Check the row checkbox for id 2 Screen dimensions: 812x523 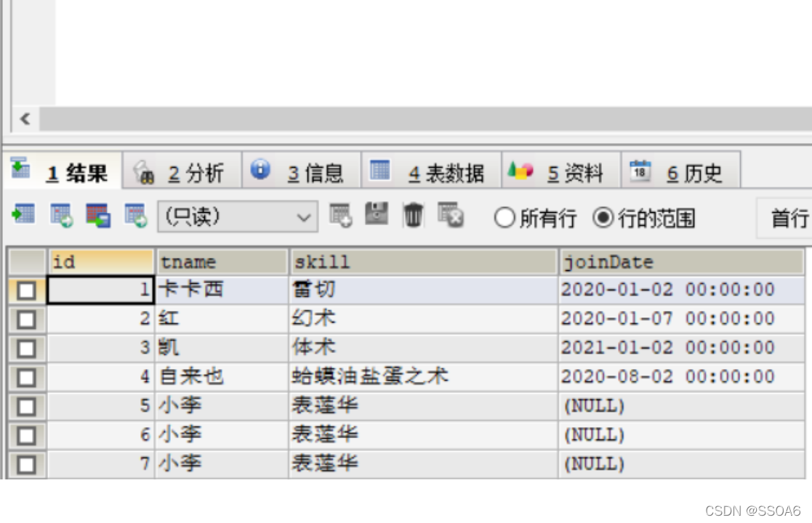point(26,319)
